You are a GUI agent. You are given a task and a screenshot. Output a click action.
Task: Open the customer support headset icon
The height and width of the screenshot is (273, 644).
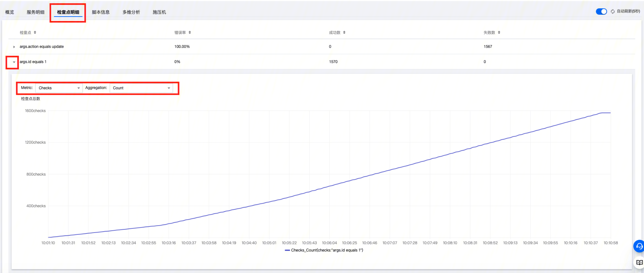[639, 246]
